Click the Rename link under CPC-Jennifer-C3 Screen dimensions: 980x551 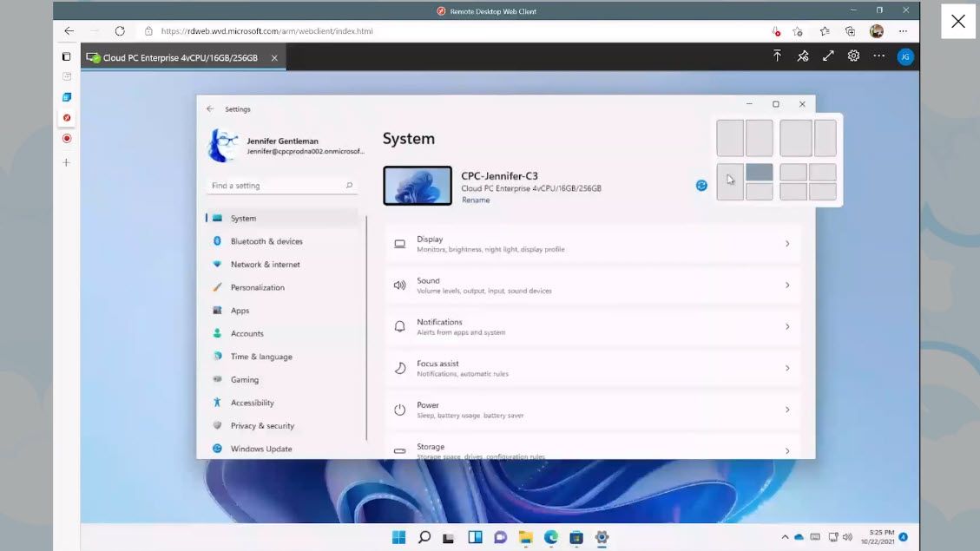[x=476, y=200]
